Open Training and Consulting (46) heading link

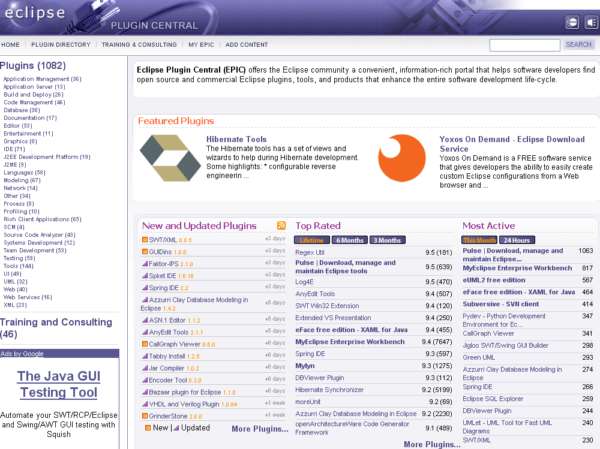[56, 328]
